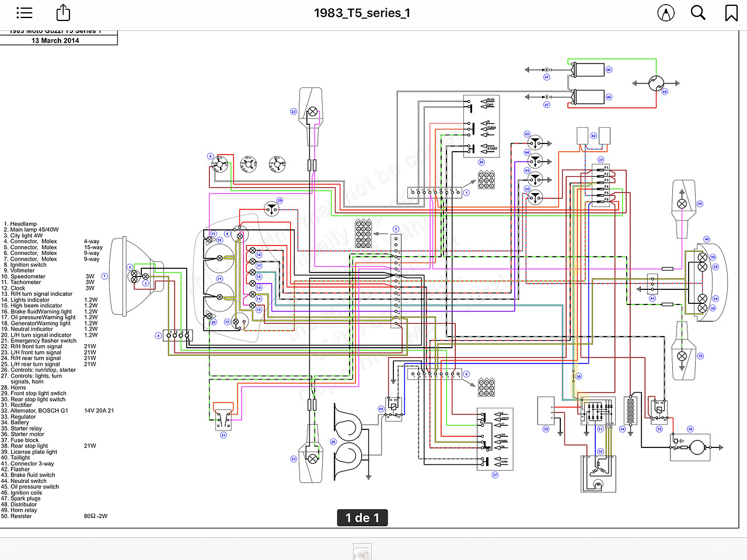This screenshot has height=560, width=747.
Task: Select legend entry '12. Clock'
Action: pos(13,288)
